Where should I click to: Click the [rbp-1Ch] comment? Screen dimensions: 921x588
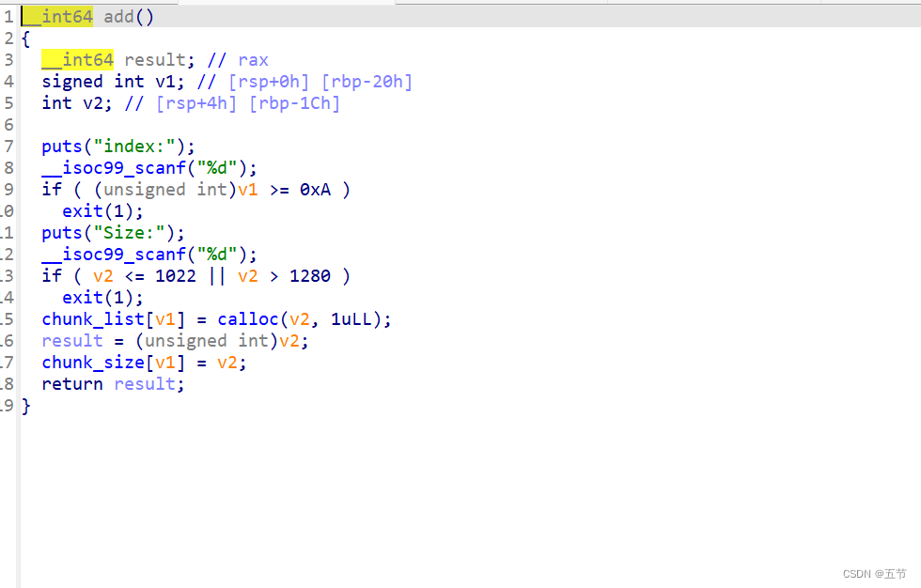click(x=294, y=103)
